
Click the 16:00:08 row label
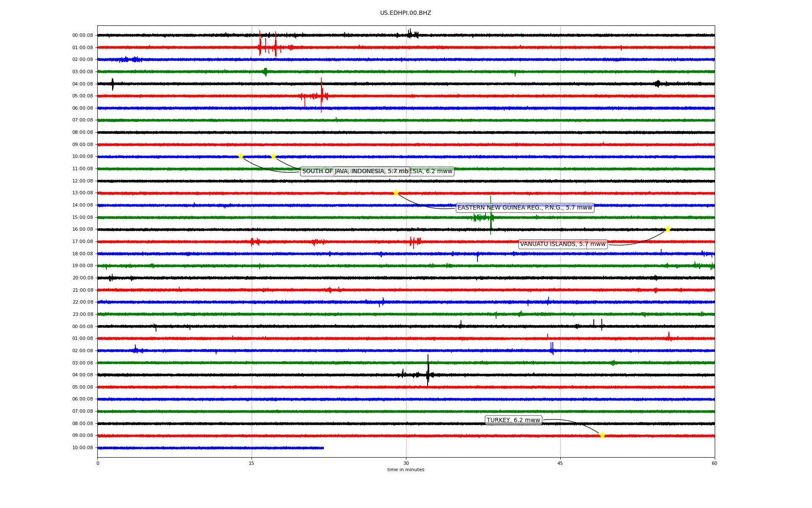[x=82, y=229]
